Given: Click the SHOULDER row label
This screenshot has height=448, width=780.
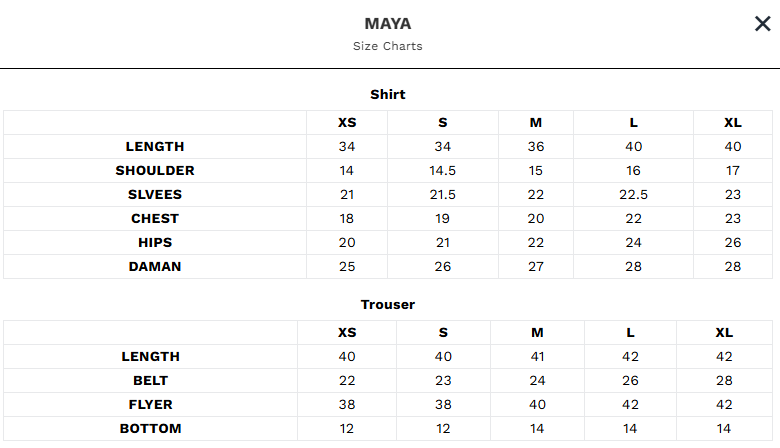Looking at the screenshot, I should coord(155,171).
